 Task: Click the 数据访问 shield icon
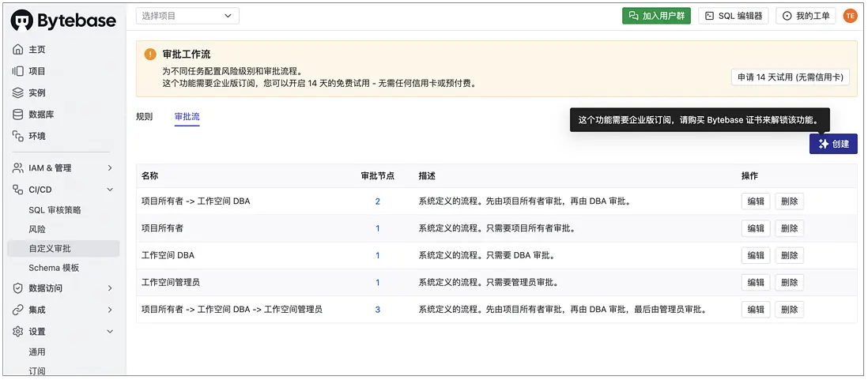click(x=17, y=288)
